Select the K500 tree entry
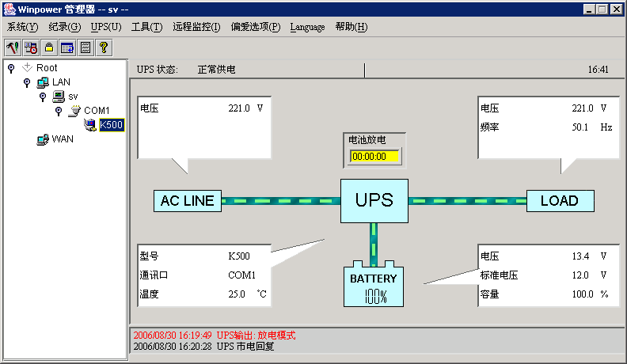 coord(112,125)
